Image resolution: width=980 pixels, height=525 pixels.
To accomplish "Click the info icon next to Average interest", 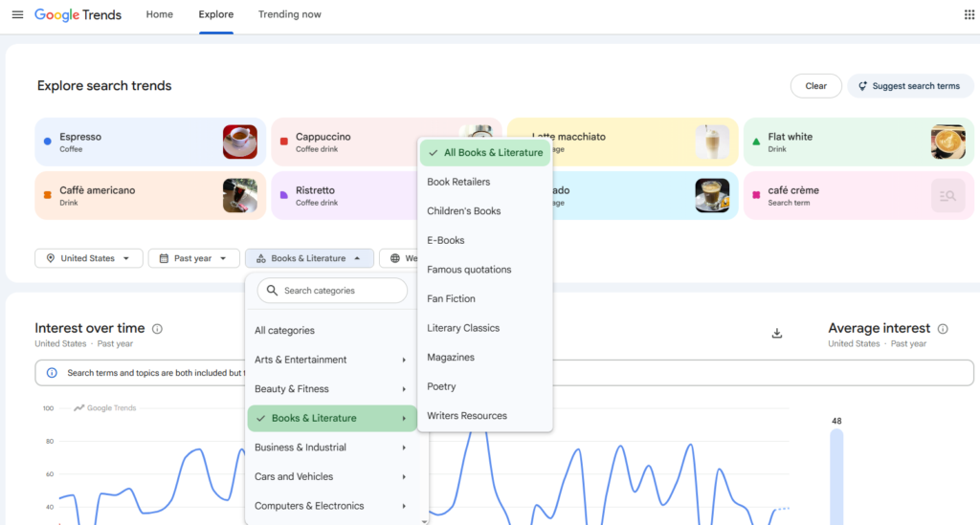I will pos(943,329).
